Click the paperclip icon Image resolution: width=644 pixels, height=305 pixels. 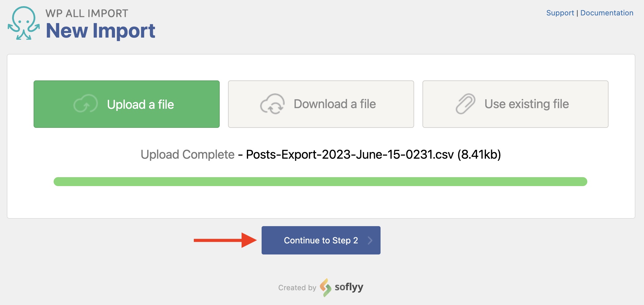[465, 104]
